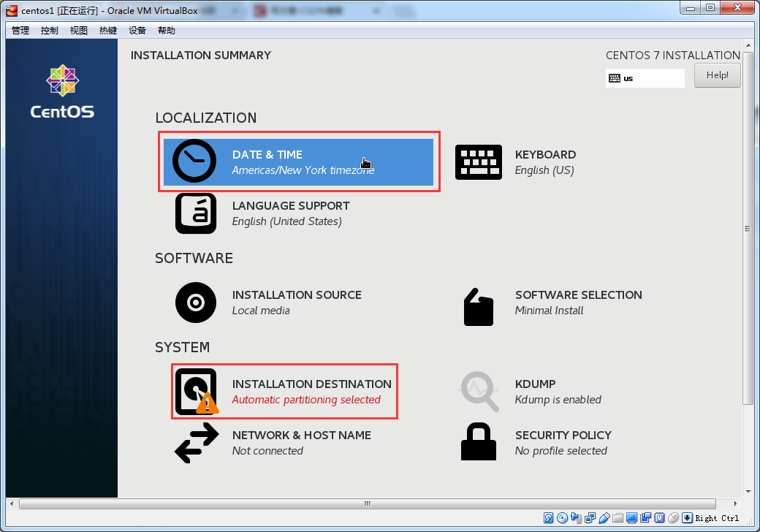Open SECURITY POLICY label
Image resolution: width=760 pixels, height=532 pixels.
pyautogui.click(x=563, y=435)
